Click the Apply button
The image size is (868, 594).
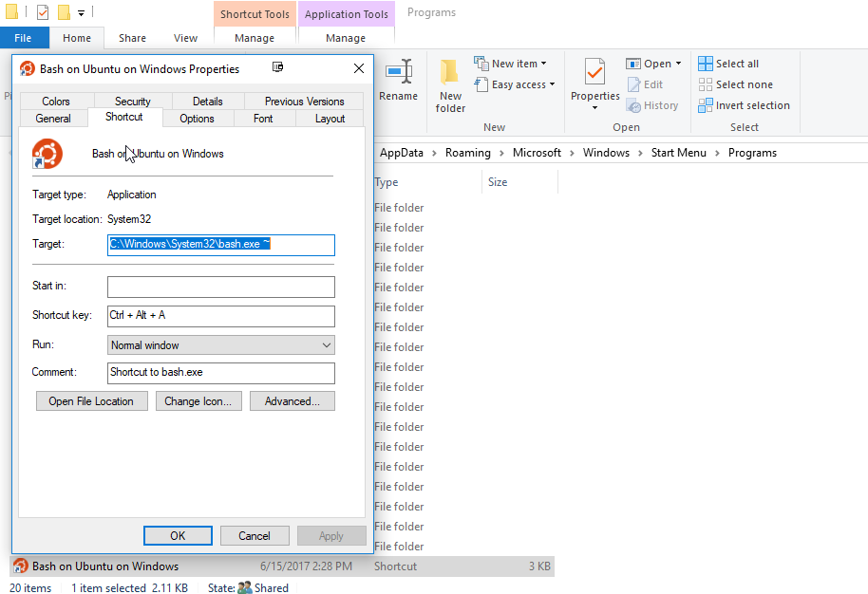pyautogui.click(x=331, y=535)
